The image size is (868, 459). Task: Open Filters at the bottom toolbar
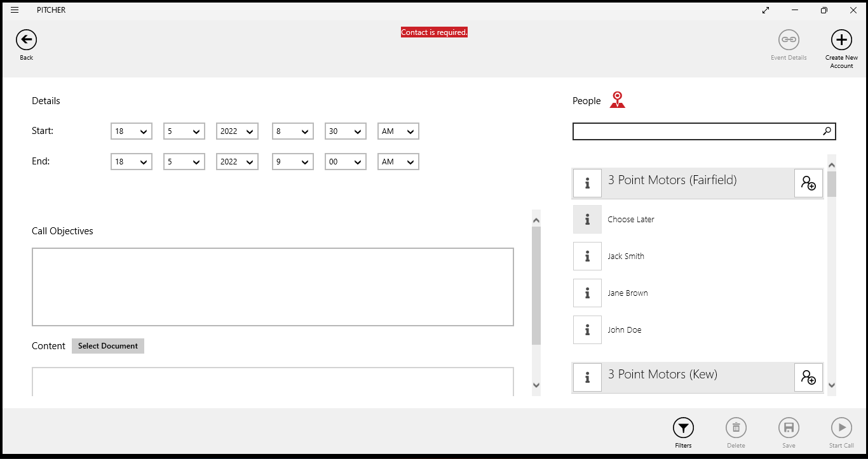[x=683, y=429]
